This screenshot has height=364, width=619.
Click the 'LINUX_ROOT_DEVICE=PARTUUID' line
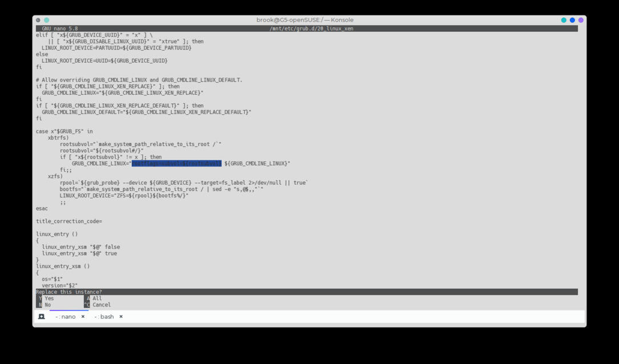click(x=116, y=48)
